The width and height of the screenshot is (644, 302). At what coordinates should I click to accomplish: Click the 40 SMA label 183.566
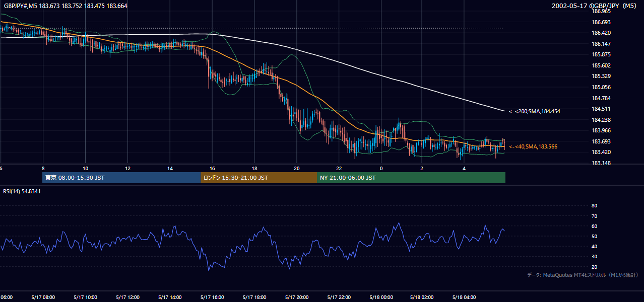point(533,146)
